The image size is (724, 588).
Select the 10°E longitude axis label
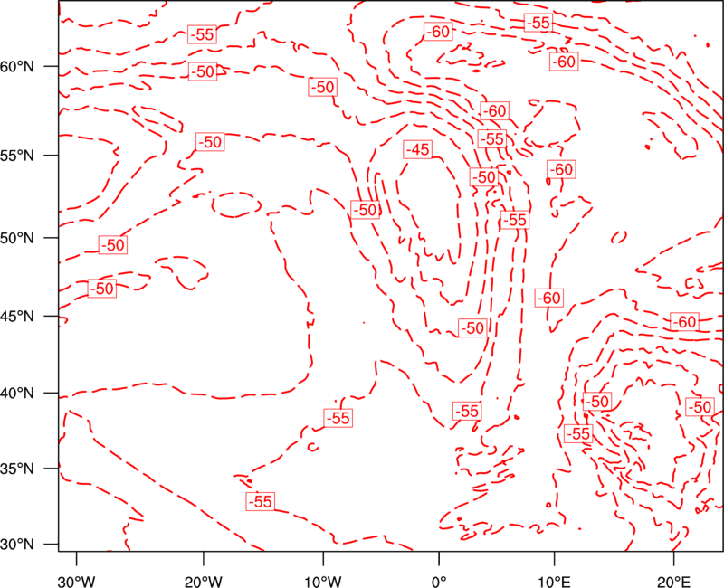[554, 581]
